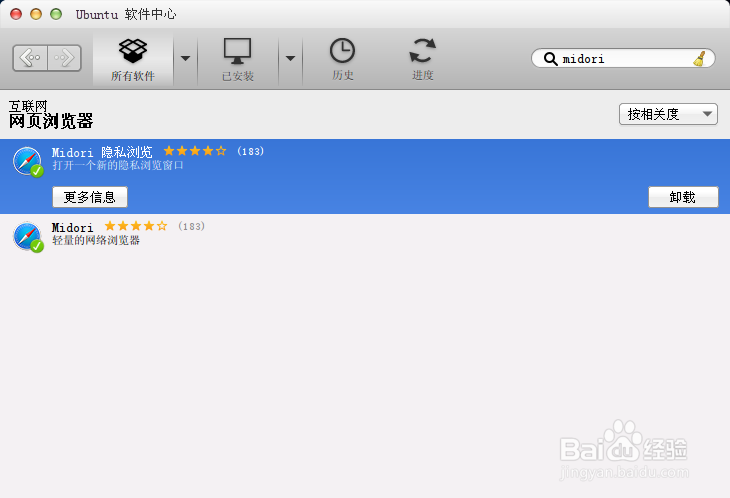Click the compass icon of 轻量的网络浏览器
Screen dimensions: 730x498
[28, 236]
